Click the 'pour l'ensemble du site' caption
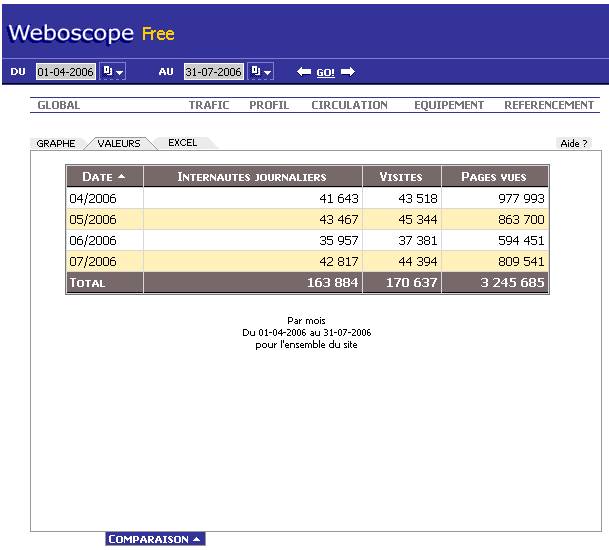The image size is (609, 550). [x=306, y=345]
